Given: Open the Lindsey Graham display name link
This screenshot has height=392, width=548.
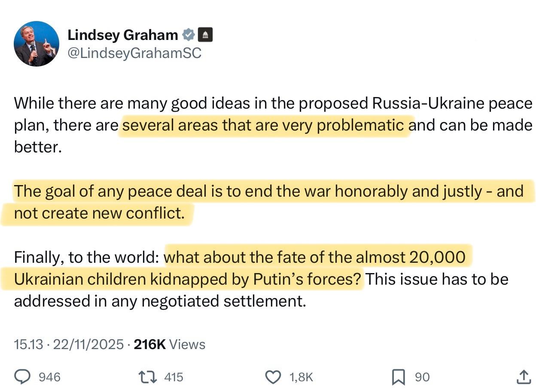Looking at the screenshot, I should coord(123,35).
